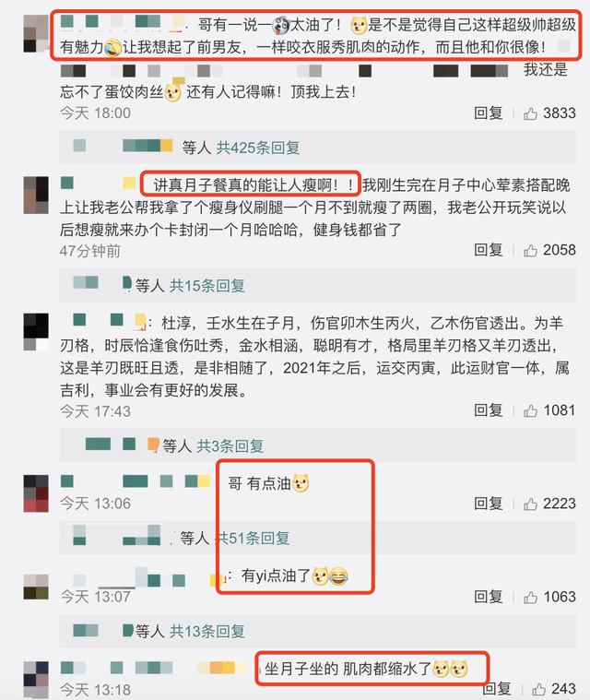Expand 共15条回复 replies
The height and width of the screenshot is (700, 590).
pyautogui.click(x=207, y=285)
